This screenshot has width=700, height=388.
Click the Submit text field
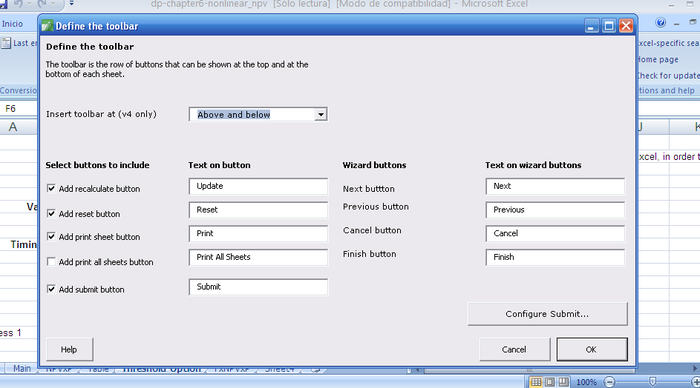click(258, 287)
